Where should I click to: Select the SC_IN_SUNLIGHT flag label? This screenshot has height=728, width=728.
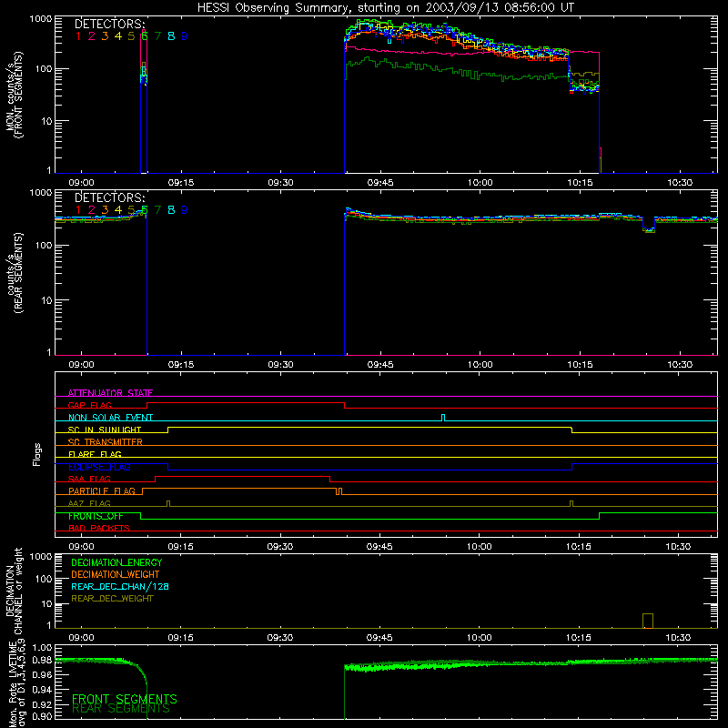[105, 430]
